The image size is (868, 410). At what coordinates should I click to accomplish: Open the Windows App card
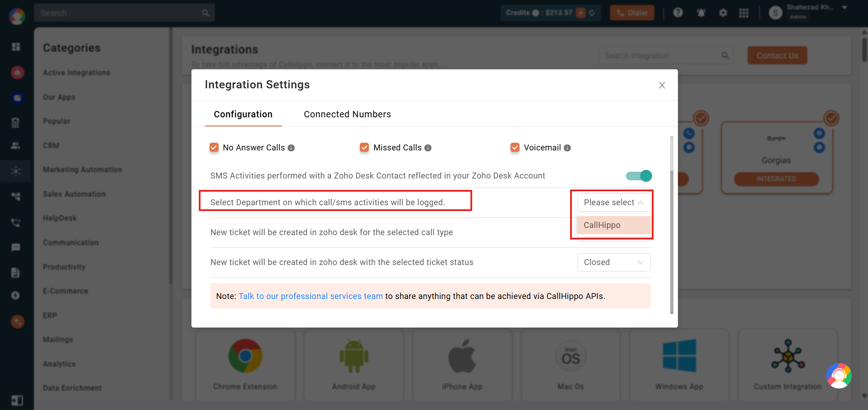(679, 365)
